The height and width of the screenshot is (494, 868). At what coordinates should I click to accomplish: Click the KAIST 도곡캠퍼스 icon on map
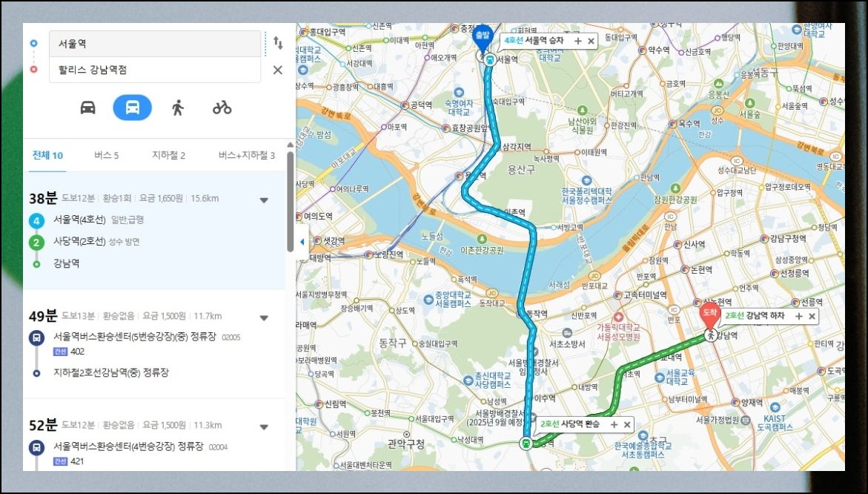[x=775, y=408]
